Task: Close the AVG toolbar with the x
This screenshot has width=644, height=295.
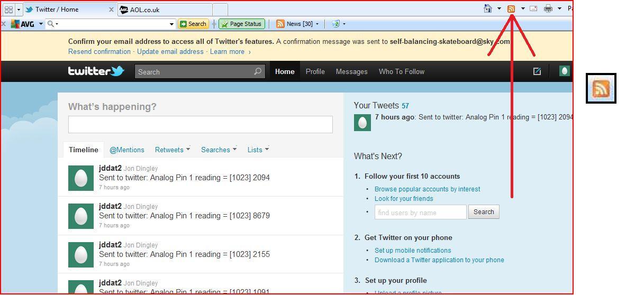Action: [4, 24]
